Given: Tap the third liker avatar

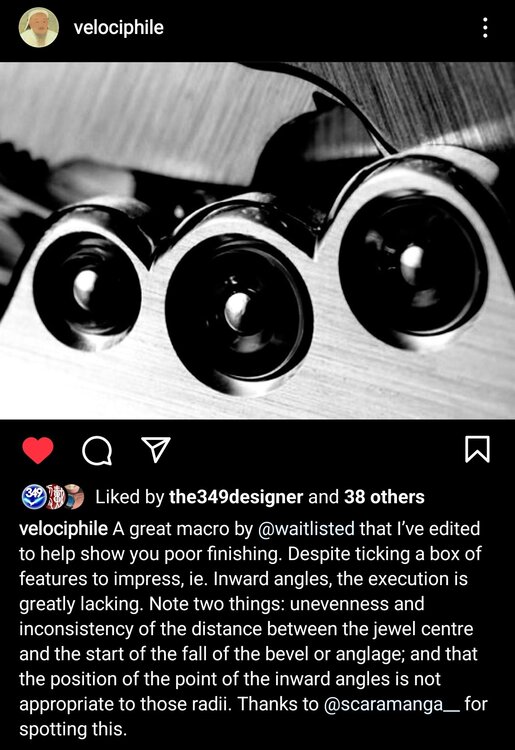Looking at the screenshot, I should [75, 497].
